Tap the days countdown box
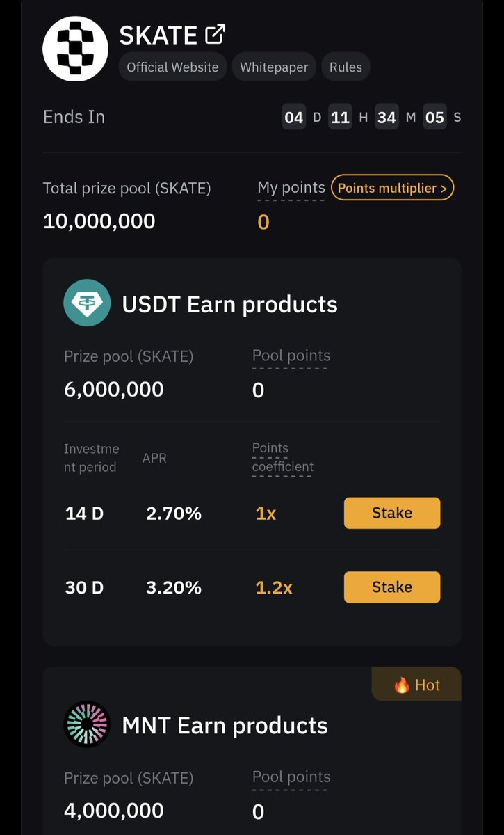Image resolution: width=504 pixels, height=835 pixels. [294, 117]
